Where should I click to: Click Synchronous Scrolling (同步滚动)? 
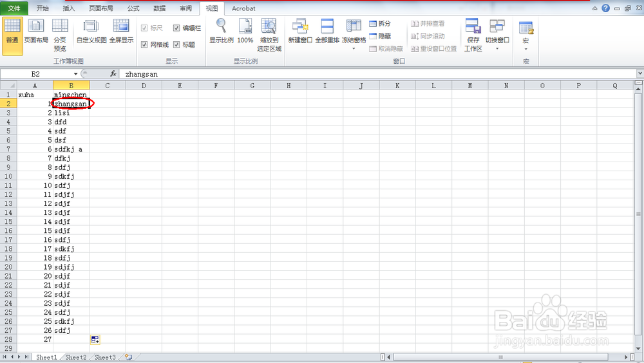428,36
